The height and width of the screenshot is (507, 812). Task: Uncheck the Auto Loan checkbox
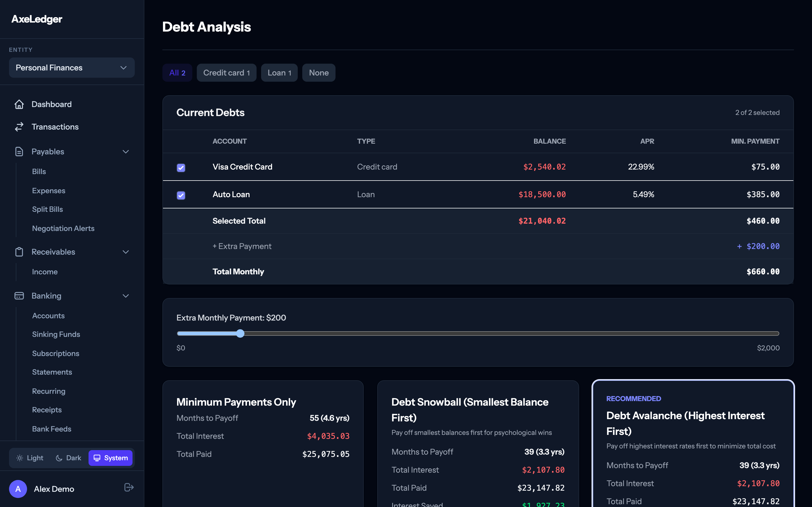pyautogui.click(x=181, y=195)
